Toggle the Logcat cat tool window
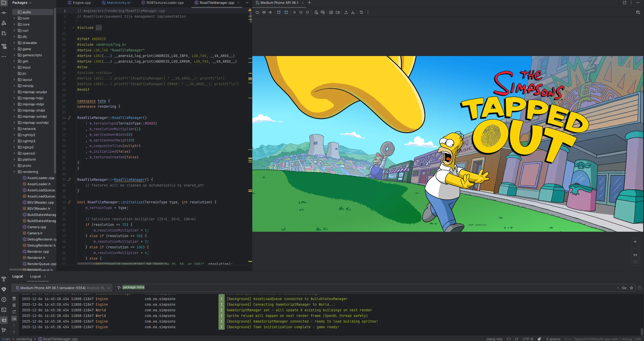 pyautogui.click(x=4, y=320)
